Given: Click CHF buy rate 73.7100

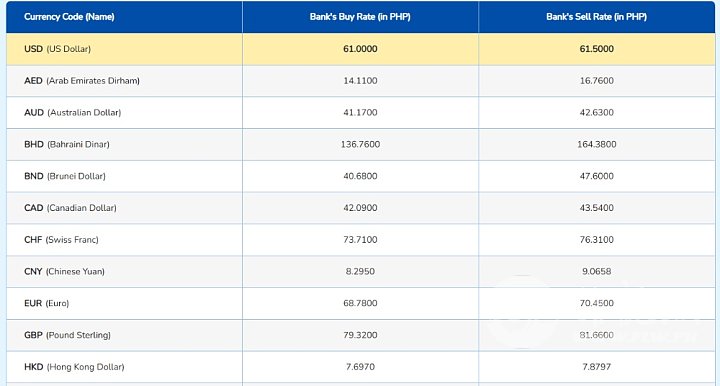Looking at the screenshot, I should tap(360, 240).
